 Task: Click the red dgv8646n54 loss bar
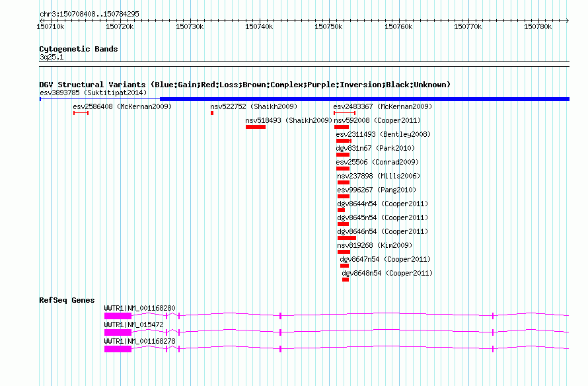(347, 238)
